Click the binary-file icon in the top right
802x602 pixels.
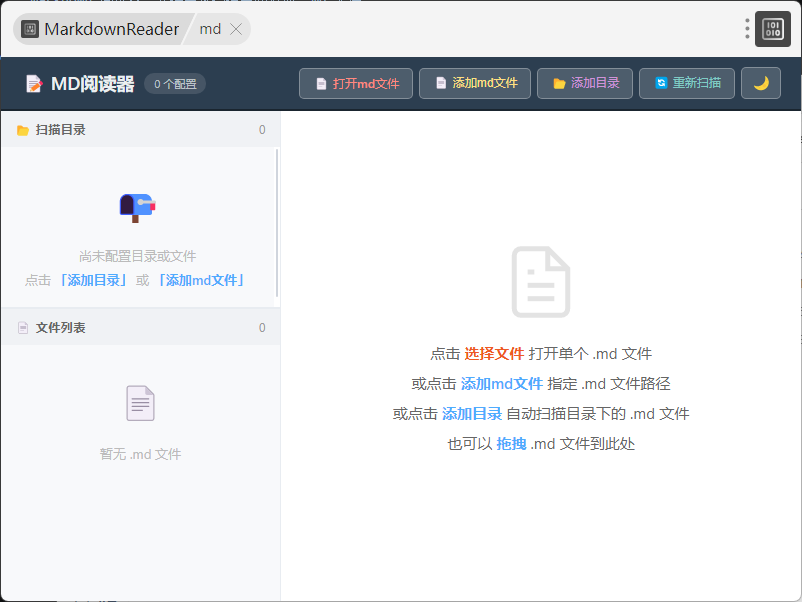(x=773, y=29)
